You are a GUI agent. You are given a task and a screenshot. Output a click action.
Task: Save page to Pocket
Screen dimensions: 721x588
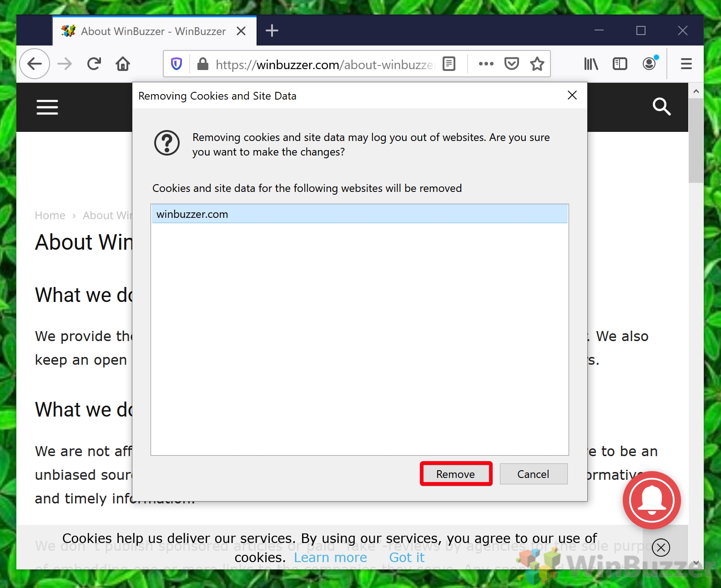[512, 64]
